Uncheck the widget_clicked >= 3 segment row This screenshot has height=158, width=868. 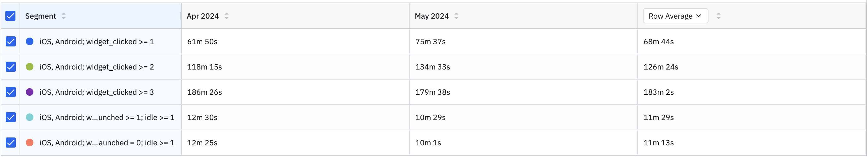click(x=11, y=92)
